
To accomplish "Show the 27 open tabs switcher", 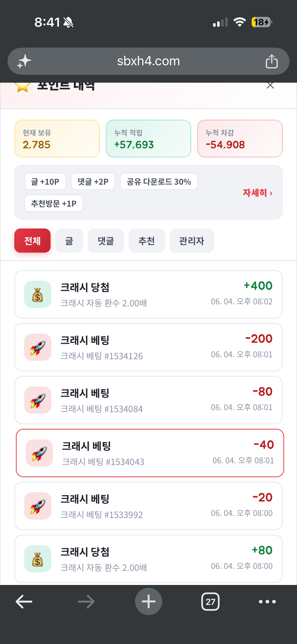I will (210, 602).
